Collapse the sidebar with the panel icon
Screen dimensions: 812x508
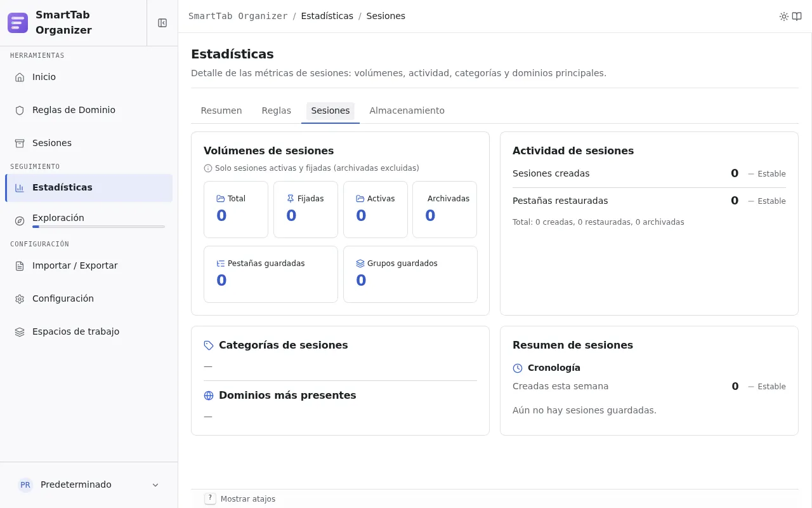(162, 23)
